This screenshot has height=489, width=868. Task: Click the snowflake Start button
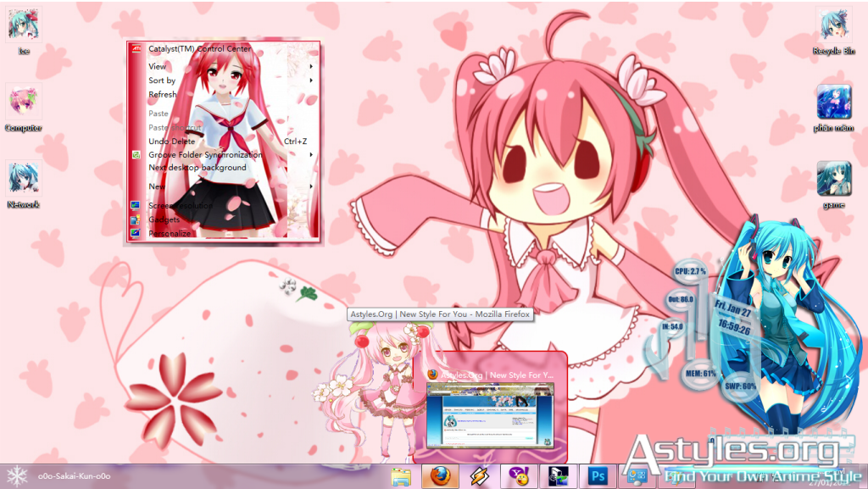pos(16,476)
